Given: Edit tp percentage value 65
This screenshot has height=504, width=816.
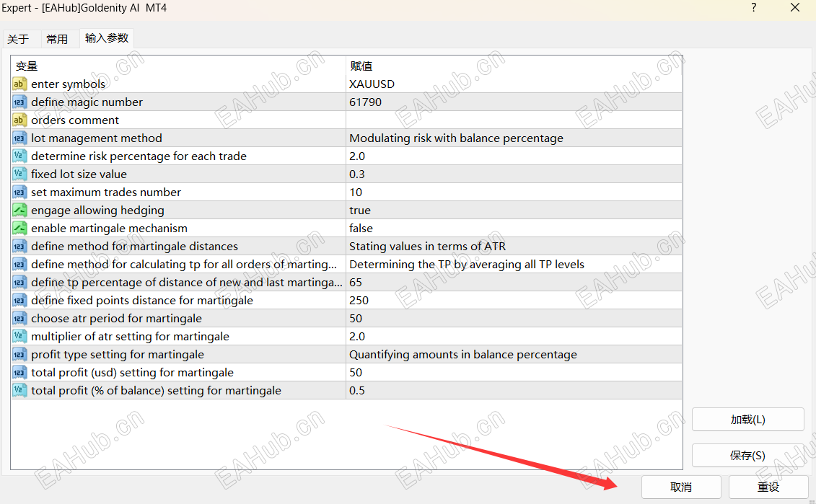Looking at the screenshot, I should pos(514,283).
